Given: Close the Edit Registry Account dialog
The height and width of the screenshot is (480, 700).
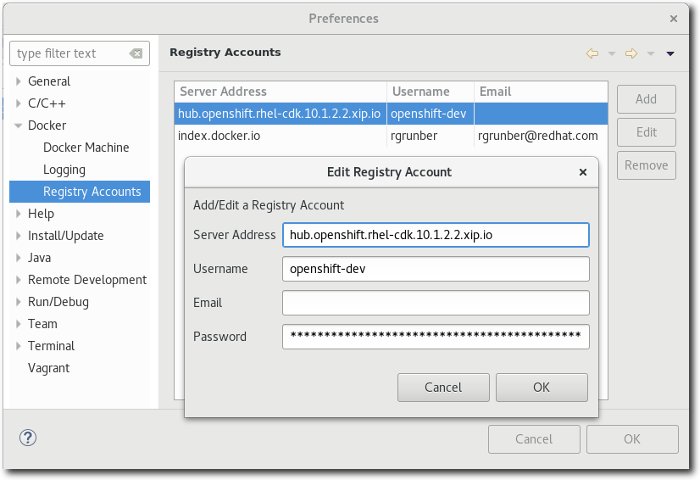Looking at the screenshot, I should (583, 172).
